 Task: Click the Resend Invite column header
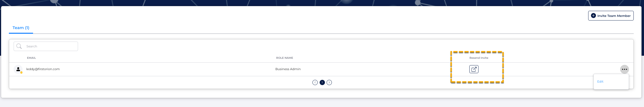[x=479, y=58]
